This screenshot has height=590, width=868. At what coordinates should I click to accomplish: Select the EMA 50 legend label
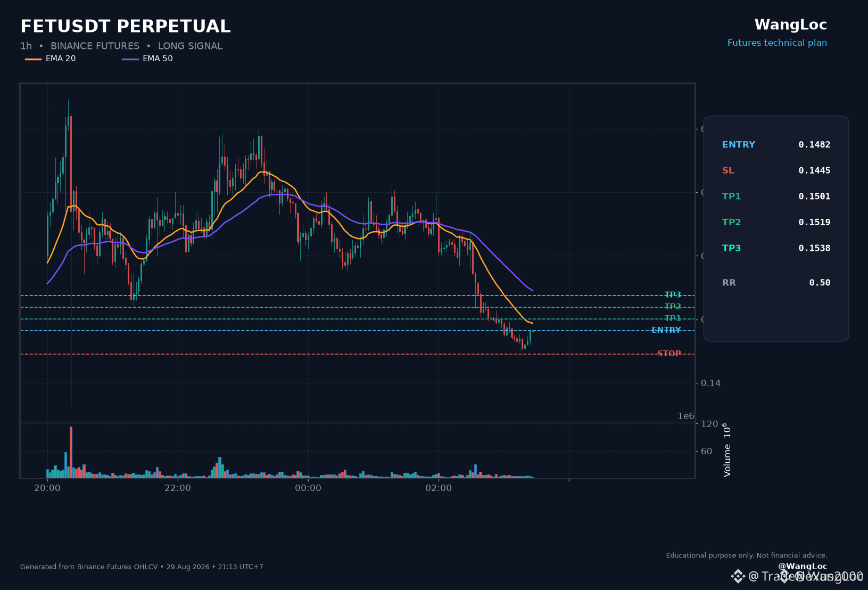158,59
